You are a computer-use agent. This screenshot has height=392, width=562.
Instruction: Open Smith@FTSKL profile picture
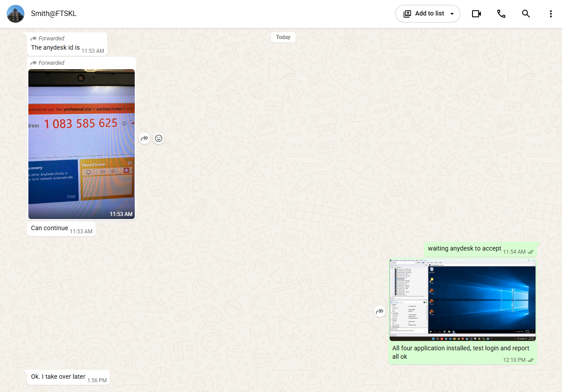16,14
